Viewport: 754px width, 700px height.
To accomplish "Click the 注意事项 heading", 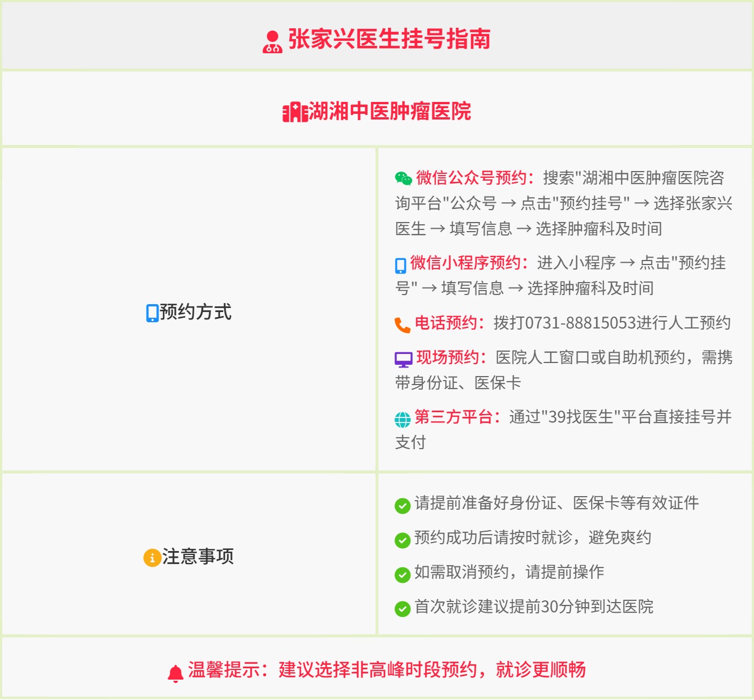I will tap(198, 557).
